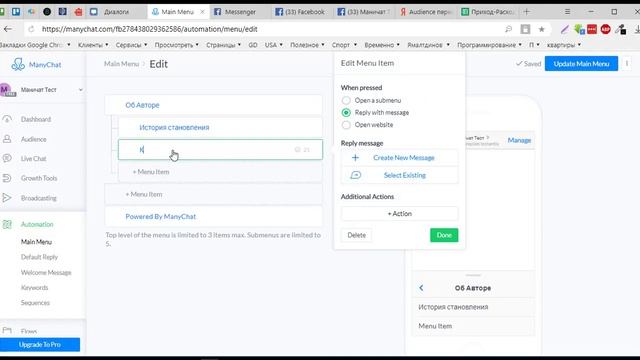Image resolution: width=640 pixels, height=360 pixels.
Task: Open Live Chat in the sidebar
Action: (x=33, y=158)
